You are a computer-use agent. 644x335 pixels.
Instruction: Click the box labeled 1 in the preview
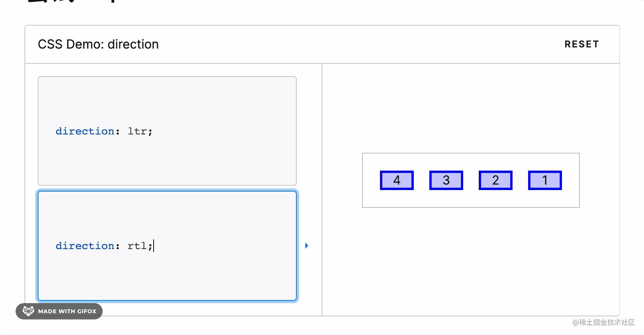(544, 180)
